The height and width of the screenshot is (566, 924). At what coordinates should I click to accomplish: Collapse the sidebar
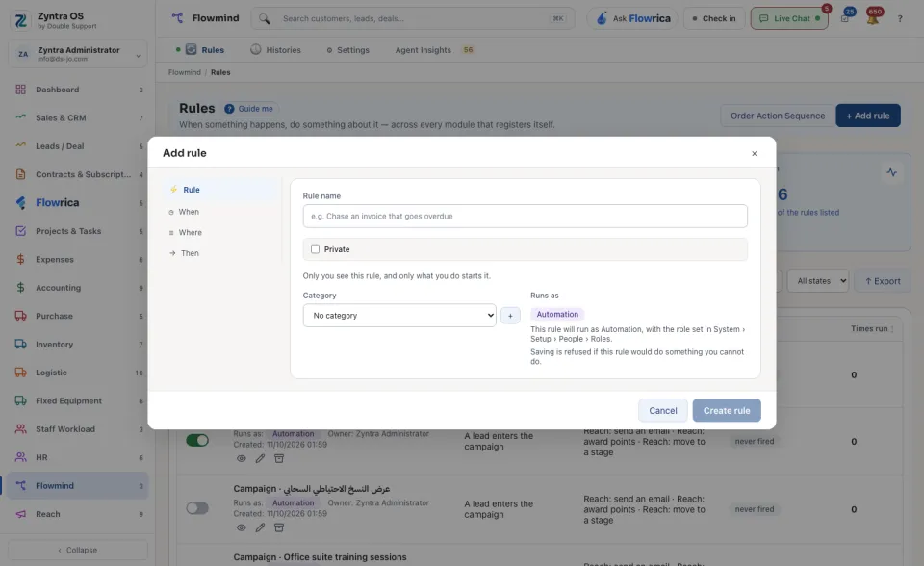78,550
